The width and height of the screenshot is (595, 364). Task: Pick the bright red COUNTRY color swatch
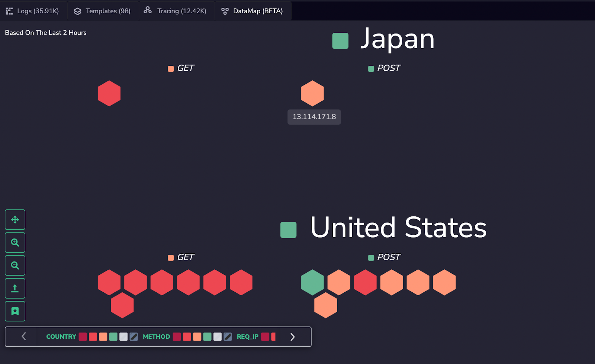[93, 337]
